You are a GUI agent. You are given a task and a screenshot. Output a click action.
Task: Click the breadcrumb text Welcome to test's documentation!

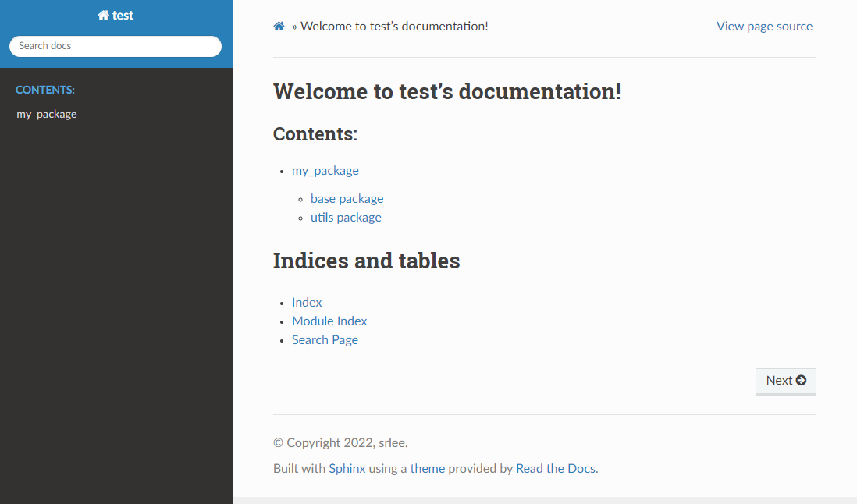tap(394, 27)
